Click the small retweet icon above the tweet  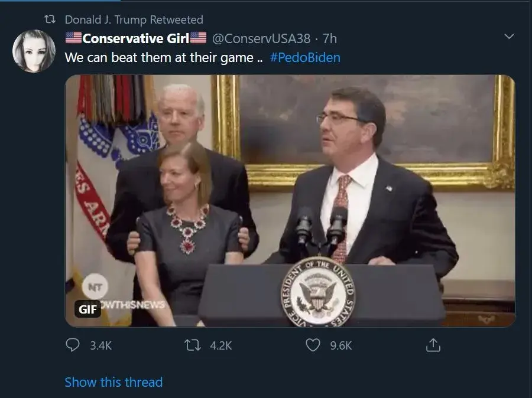50,20
